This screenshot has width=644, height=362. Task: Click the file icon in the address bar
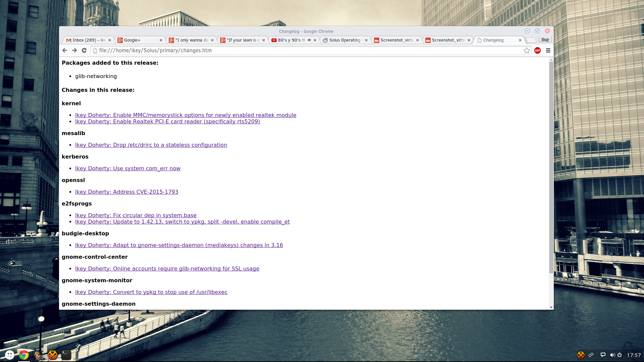coord(95,50)
